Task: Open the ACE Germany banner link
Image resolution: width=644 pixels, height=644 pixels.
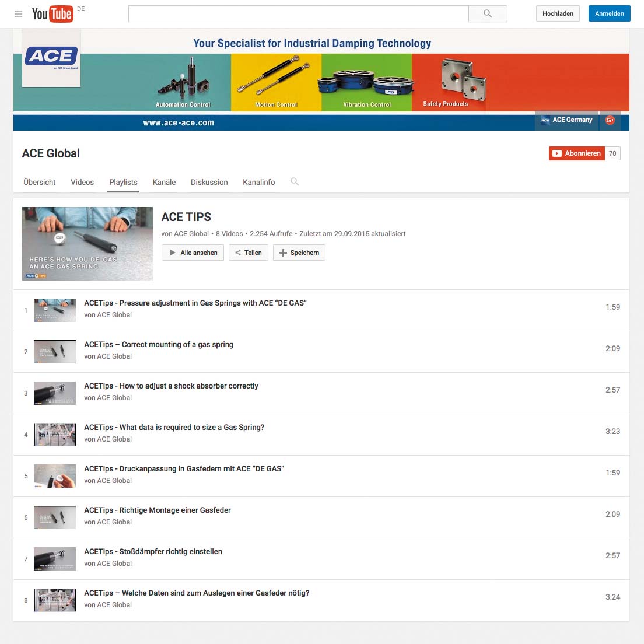Action: tap(567, 120)
